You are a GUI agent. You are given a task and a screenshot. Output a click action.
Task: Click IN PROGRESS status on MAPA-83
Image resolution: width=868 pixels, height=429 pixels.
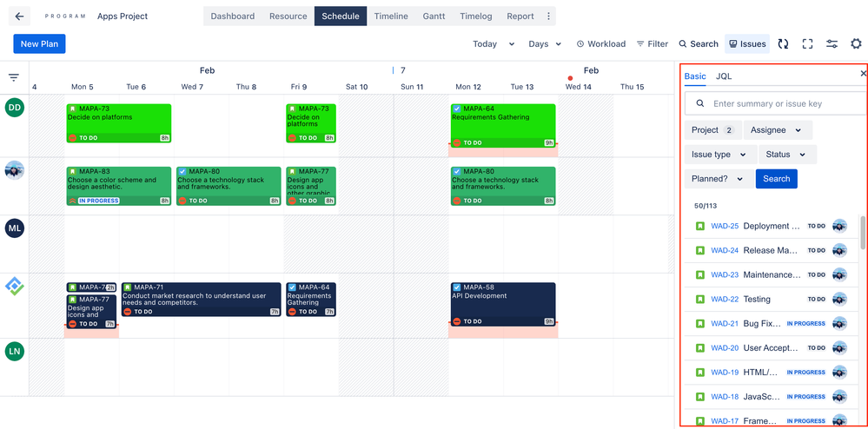(x=99, y=201)
